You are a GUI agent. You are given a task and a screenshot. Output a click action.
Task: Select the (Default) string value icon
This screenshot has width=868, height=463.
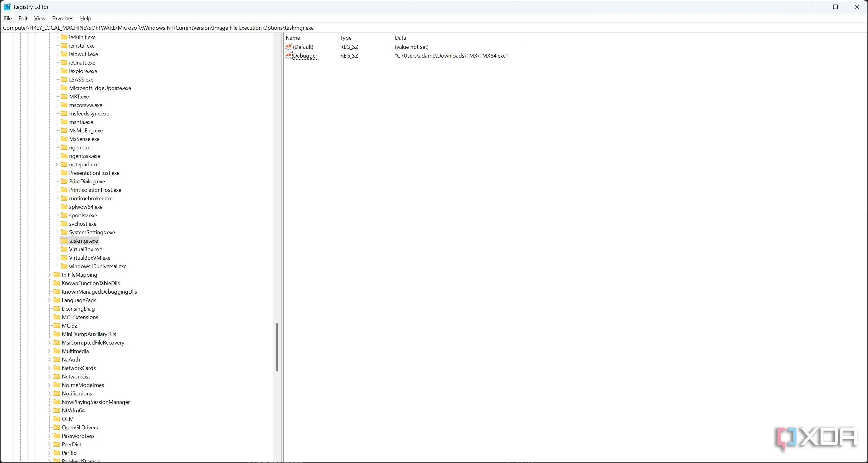point(288,46)
